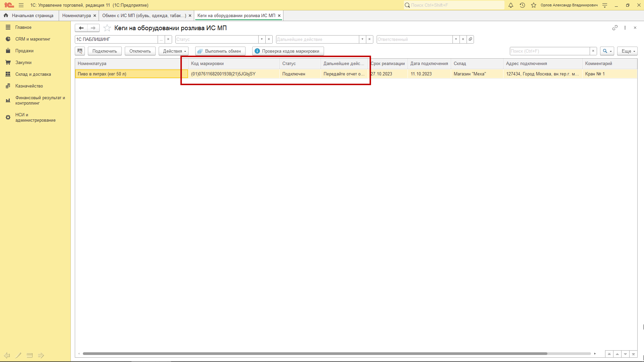Open НСИ и администрирование section
Viewport: 644px width, 362px height.
(x=35, y=118)
